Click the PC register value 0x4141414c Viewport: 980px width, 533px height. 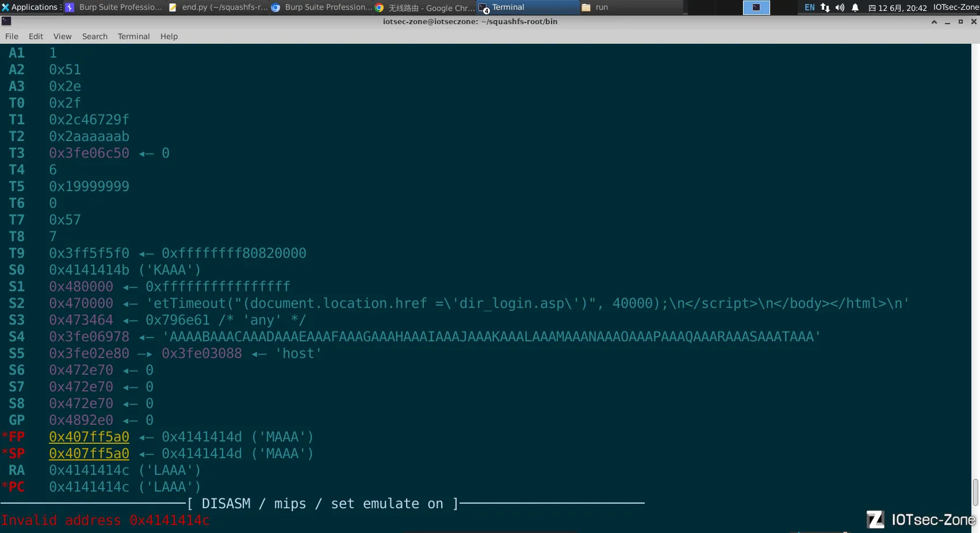pos(89,487)
